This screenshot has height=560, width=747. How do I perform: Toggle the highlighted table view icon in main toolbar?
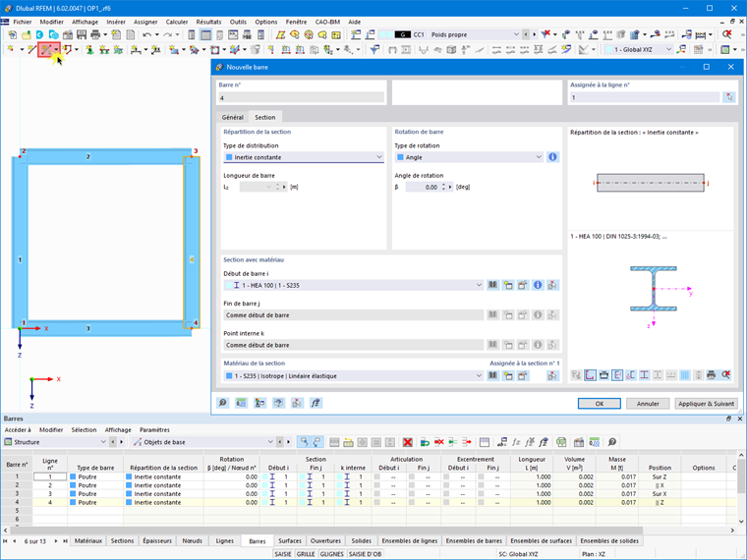pyautogui.click(x=205, y=34)
